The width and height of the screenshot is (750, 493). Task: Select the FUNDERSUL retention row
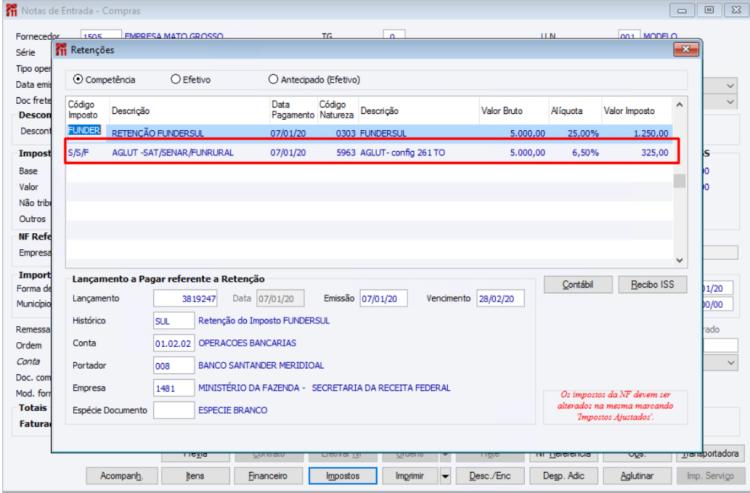pos(370,133)
